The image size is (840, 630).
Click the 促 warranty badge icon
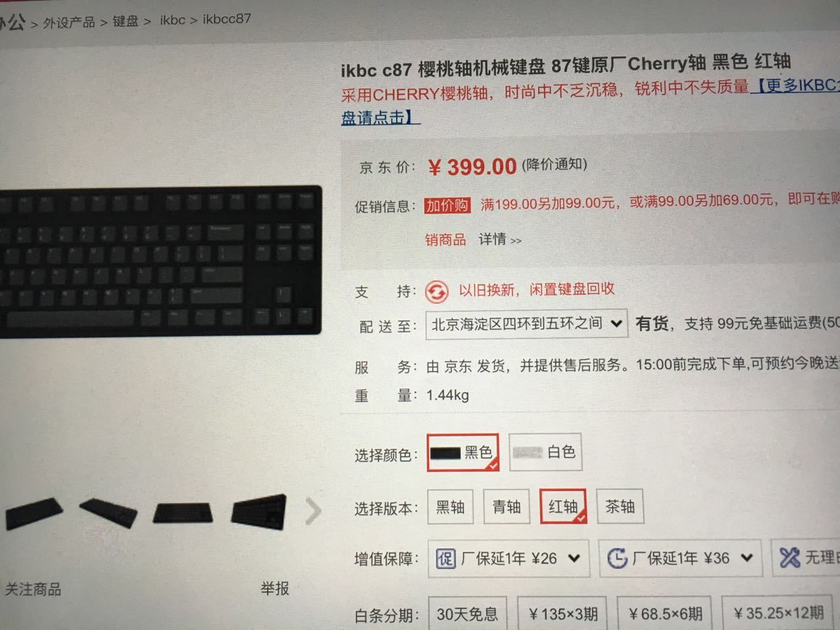(x=446, y=558)
